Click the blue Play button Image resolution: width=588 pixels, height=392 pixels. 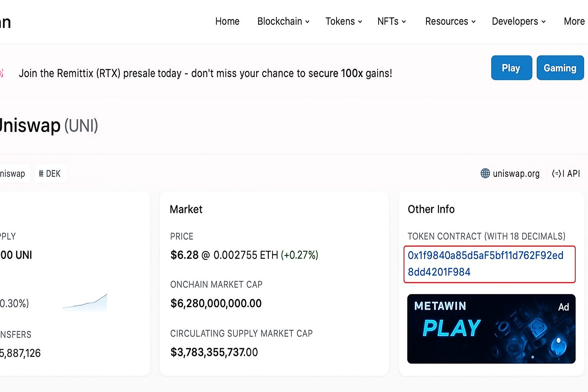[x=511, y=68]
